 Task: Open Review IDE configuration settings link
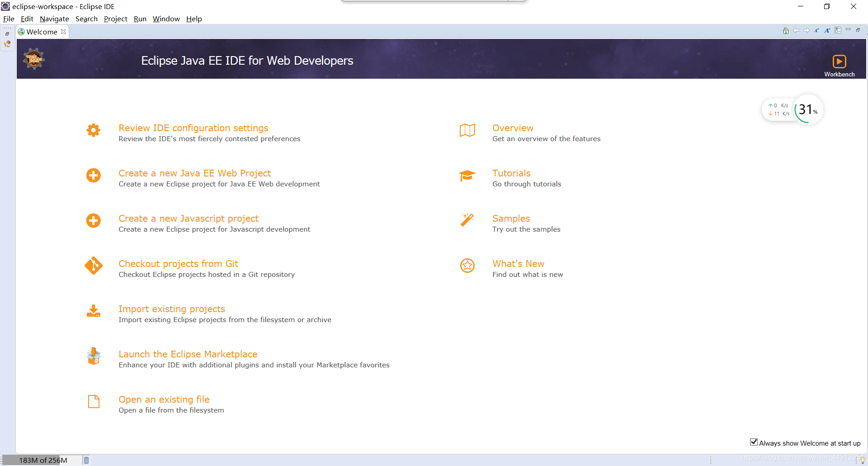193,128
